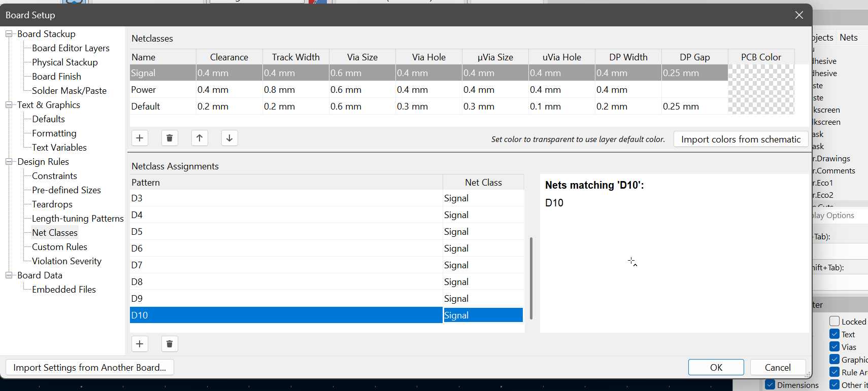Image resolution: width=868 pixels, height=391 pixels.
Task: Open the Text Variables page
Action: (59, 148)
